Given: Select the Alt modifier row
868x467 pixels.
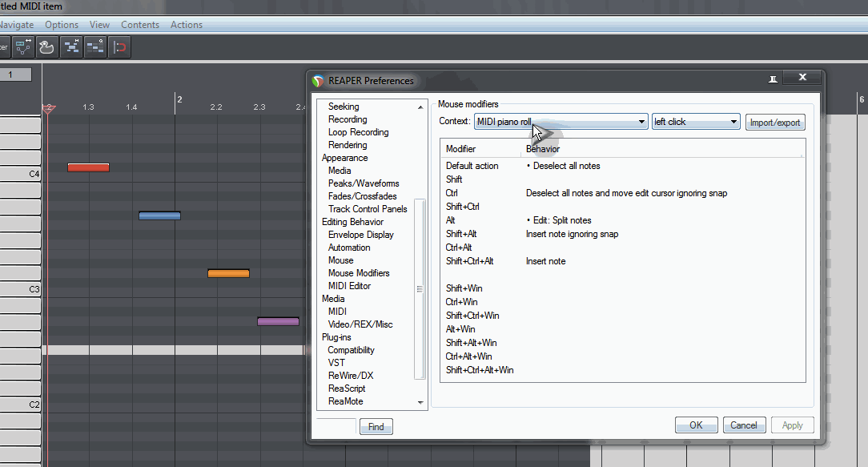Looking at the screenshot, I should (623, 220).
